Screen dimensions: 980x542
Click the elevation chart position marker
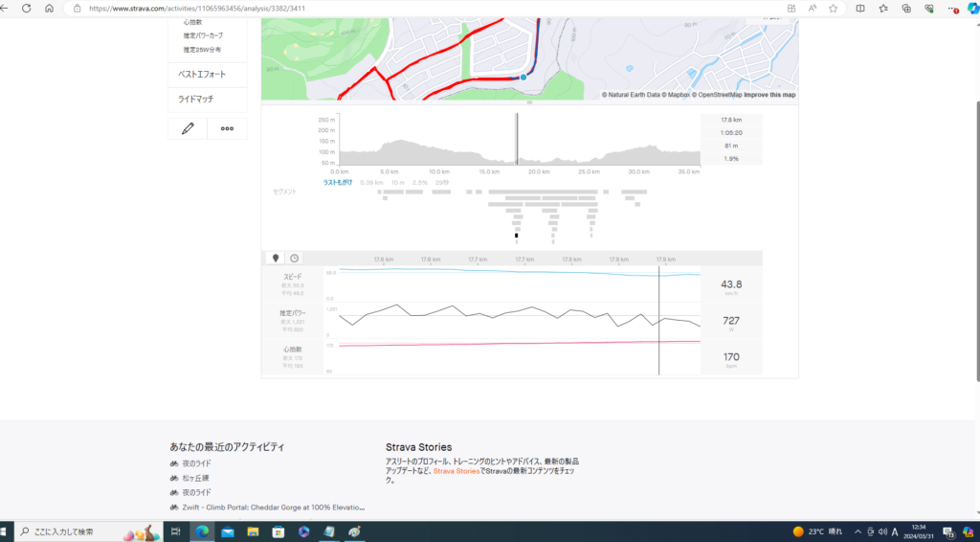pyautogui.click(x=517, y=140)
